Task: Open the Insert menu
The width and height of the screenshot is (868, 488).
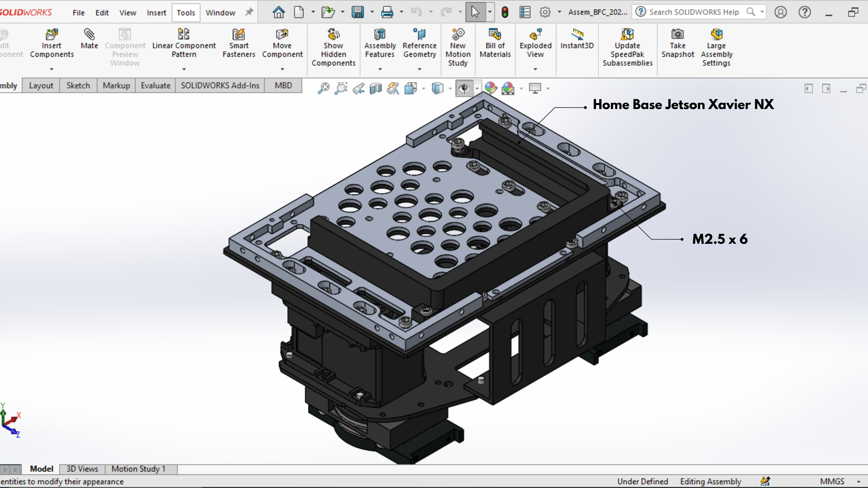Action: pos(156,13)
